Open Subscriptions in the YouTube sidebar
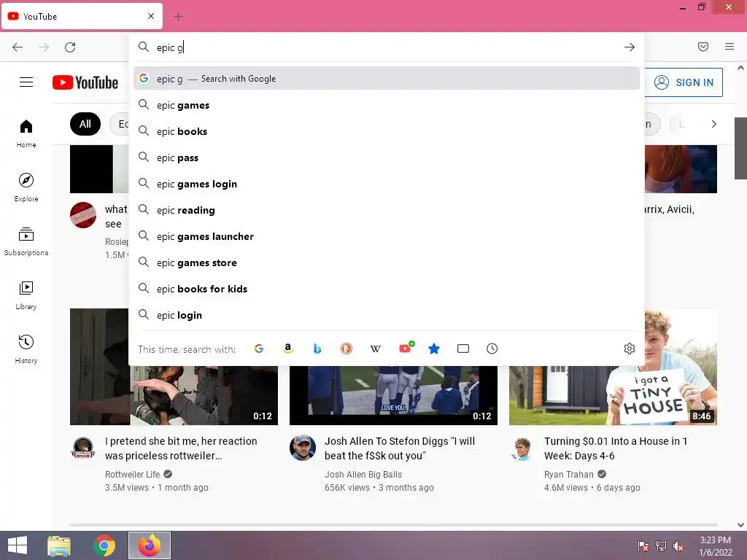The height and width of the screenshot is (560, 747). (26, 241)
